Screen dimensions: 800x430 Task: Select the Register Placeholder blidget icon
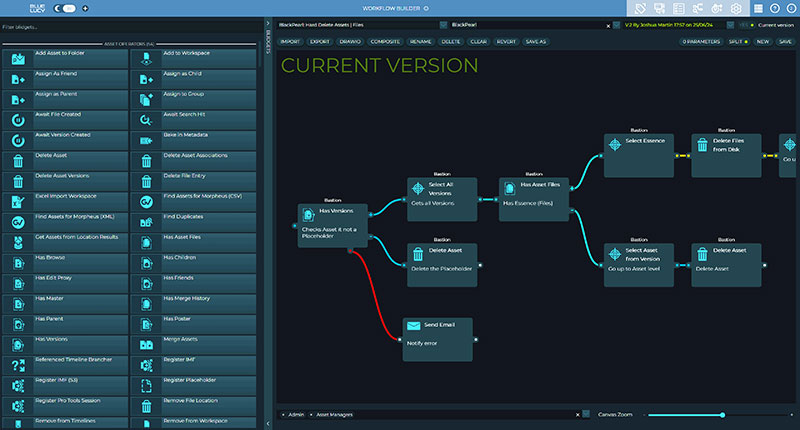(x=146, y=386)
